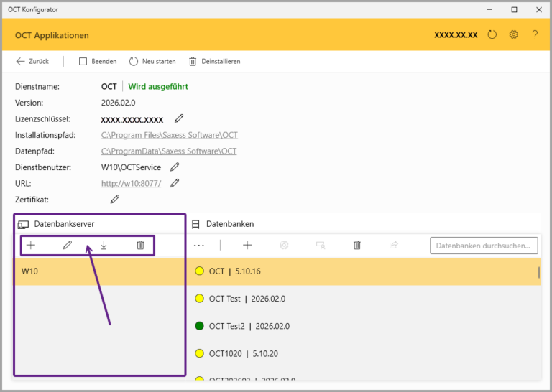Add a new Datenbankserver with plus icon
This screenshot has width=552, height=392.
point(31,246)
